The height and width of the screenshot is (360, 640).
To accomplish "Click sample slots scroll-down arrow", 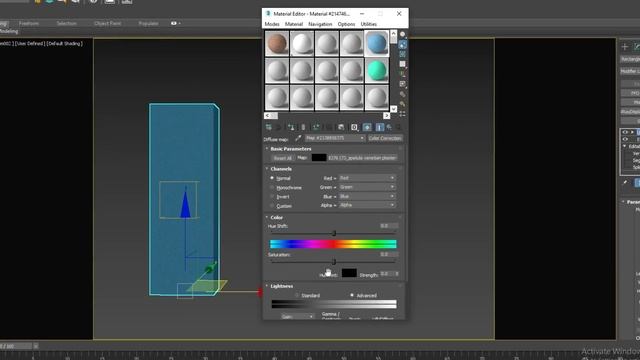I will pos(393,109).
